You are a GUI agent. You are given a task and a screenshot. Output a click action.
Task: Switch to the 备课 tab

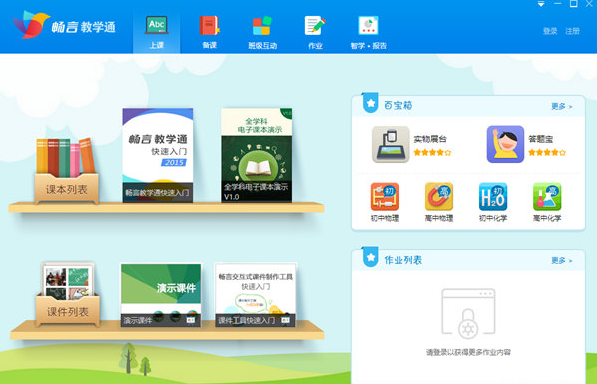[209, 33]
